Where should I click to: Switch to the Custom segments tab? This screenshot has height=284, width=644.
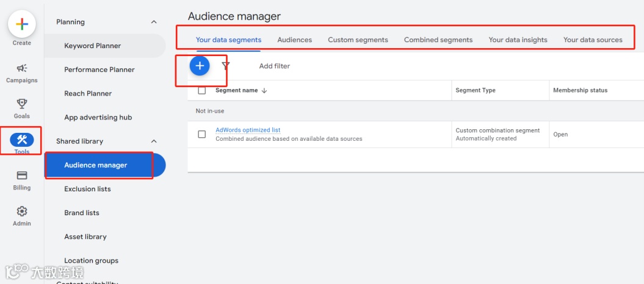tap(358, 40)
